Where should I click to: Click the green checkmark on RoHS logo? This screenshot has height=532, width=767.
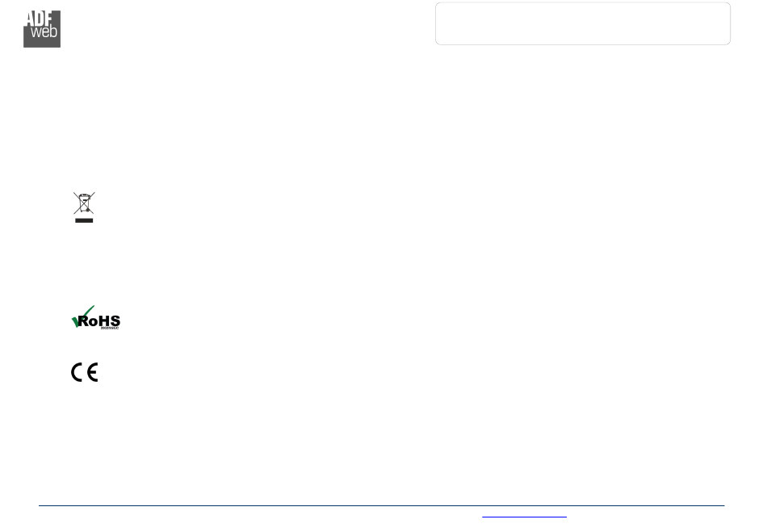tap(82, 316)
